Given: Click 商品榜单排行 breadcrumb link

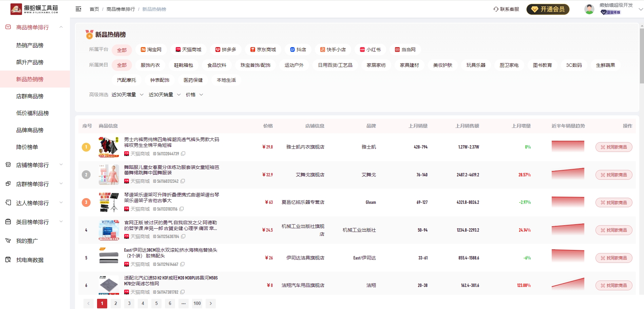Looking at the screenshot, I should tap(121, 9).
